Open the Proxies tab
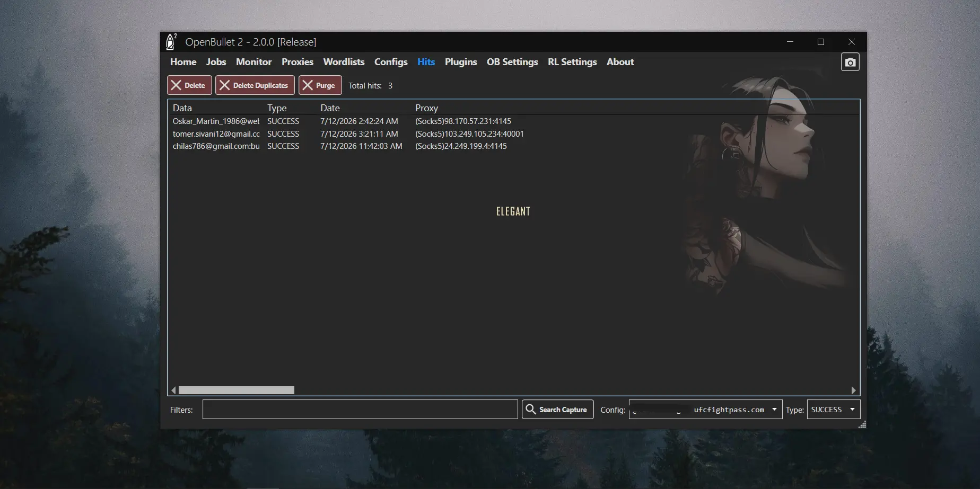Viewport: 980px width, 489px height. coord(297,62)
